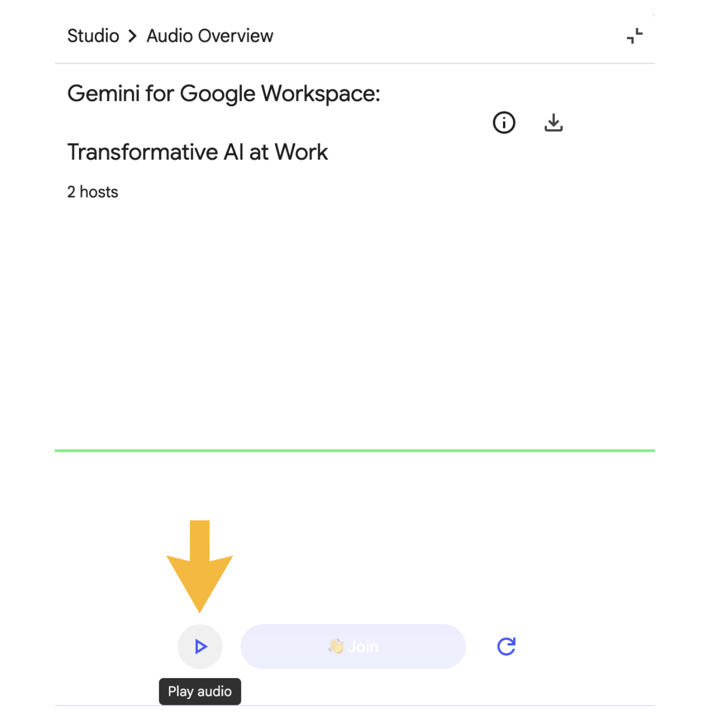Go back to Studio breadcrumb
The height and width of the screenshot is (728, 706).
pos(93,36)
